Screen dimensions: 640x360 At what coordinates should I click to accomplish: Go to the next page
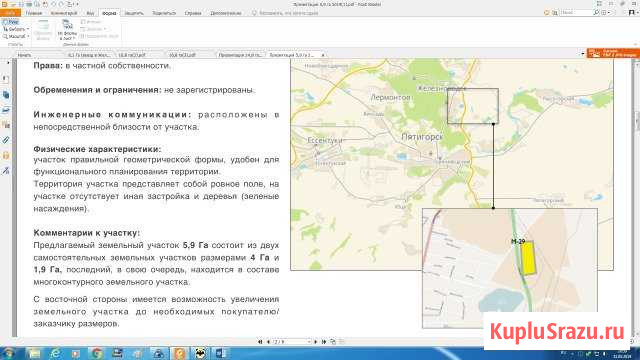pyautogui.click(x=316, y=342)
